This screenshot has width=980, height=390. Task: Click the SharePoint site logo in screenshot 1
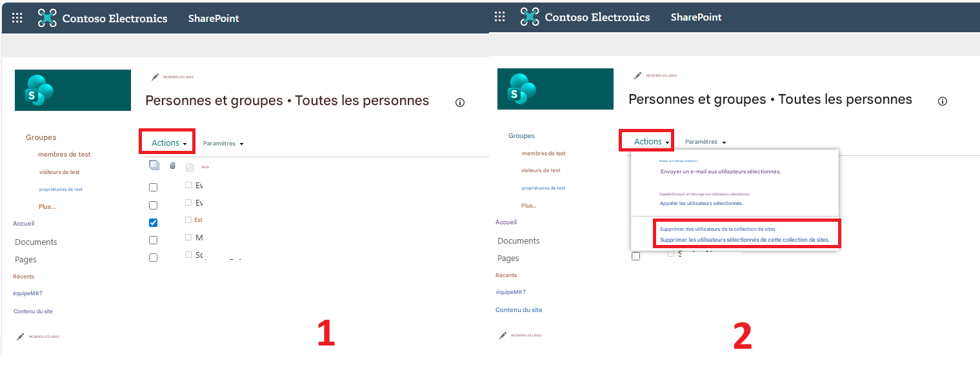pos(73,90)
